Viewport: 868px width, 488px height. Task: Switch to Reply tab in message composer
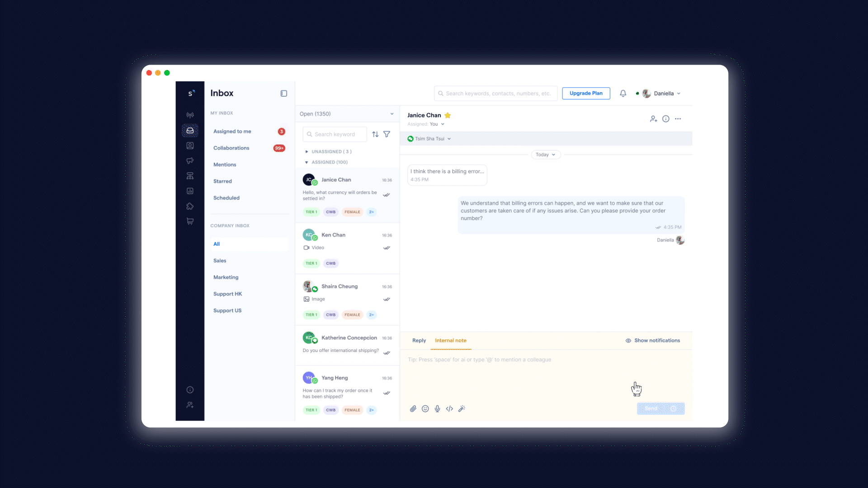point(419,340)
